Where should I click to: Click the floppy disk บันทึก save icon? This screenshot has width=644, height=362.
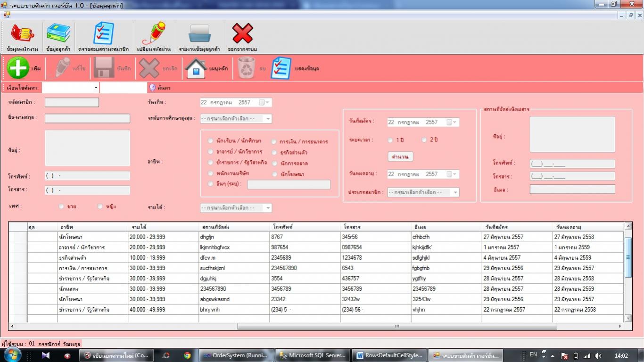104,68
